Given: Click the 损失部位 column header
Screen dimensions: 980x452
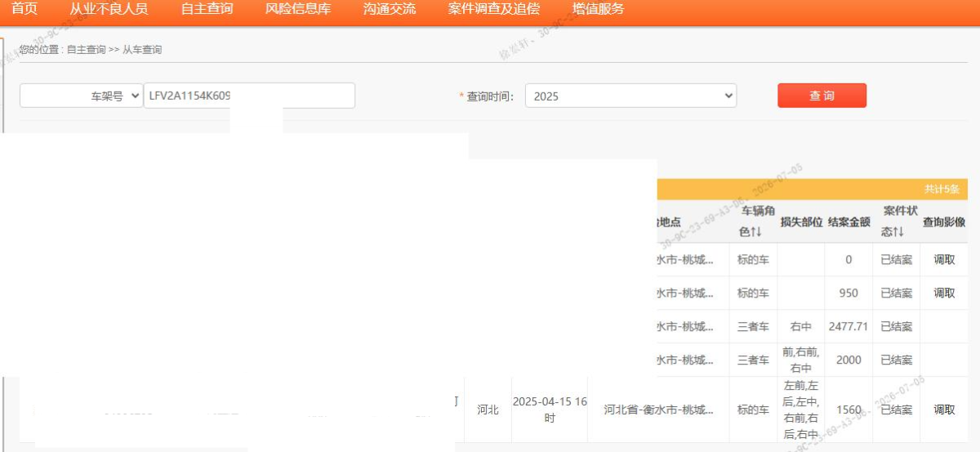Looking at the screenshot, I should [x=801, y=222].
